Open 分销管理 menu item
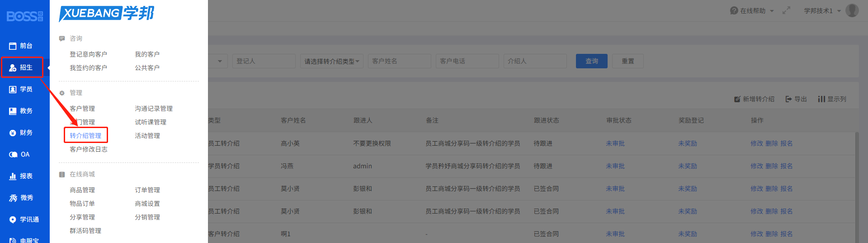 coord(147,217)
